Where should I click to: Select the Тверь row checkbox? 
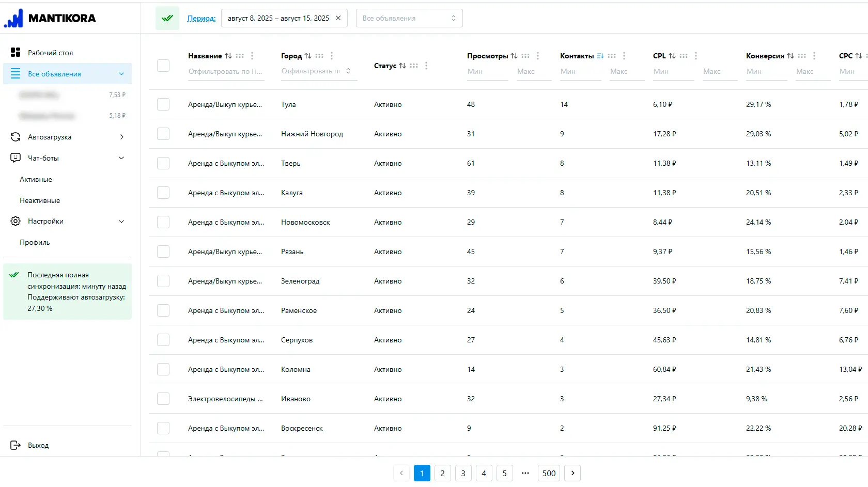coord(163,163)
